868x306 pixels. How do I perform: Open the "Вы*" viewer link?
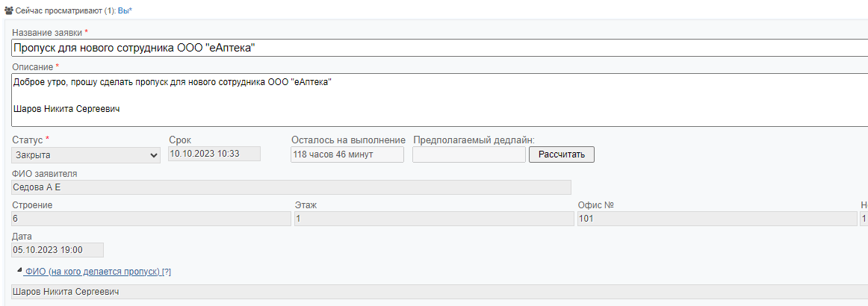pos(125,10)
